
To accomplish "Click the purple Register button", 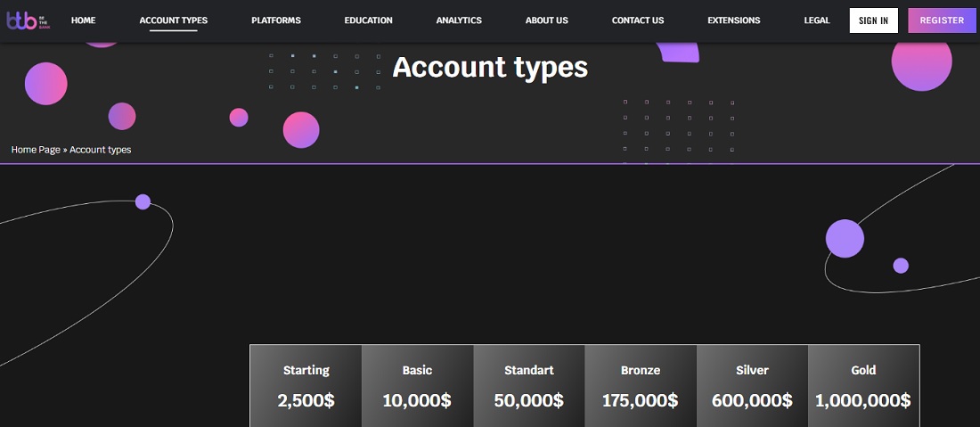I will click(x=942, y=21).
